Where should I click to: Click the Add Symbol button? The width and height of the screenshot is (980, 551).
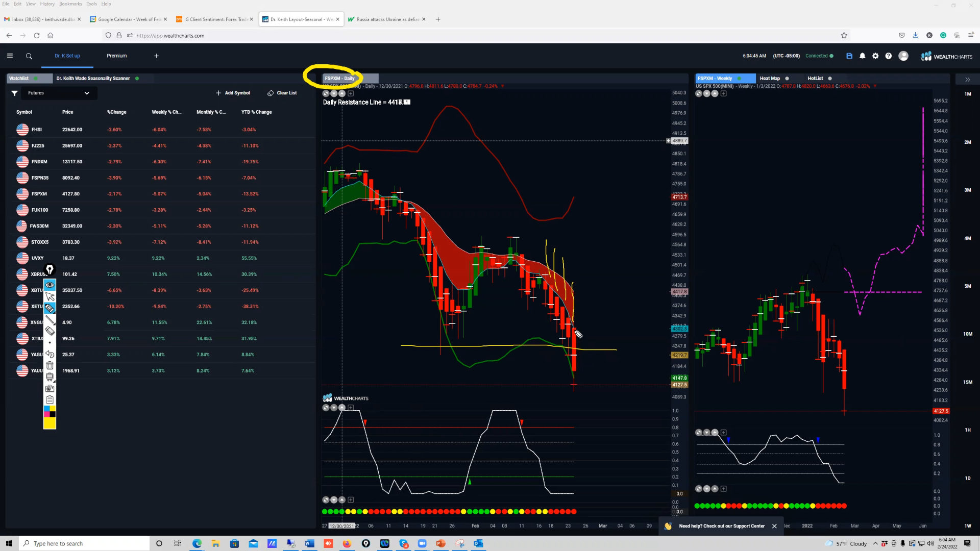point(233,93)
